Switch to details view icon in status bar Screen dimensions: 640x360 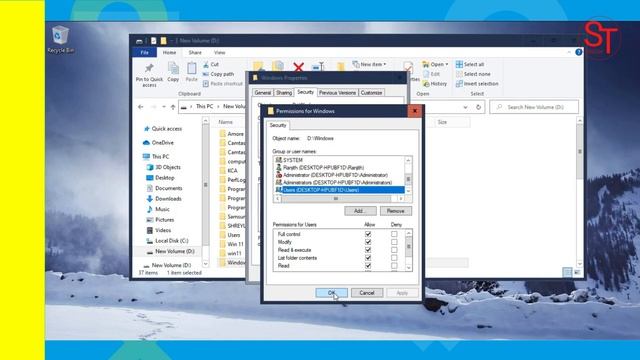tap(567, 272)
